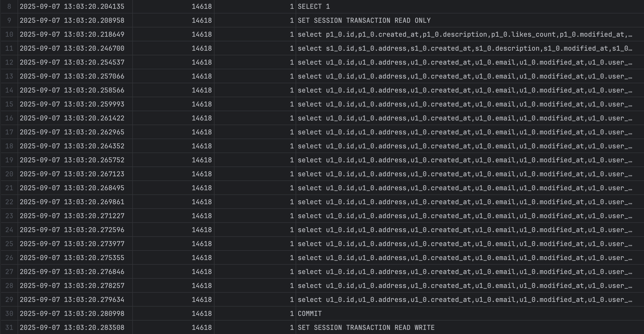Click timestamp 13:03:20.280998 in COMMIT row
Viewport: 644px width, 334px height.
(72, 314)
